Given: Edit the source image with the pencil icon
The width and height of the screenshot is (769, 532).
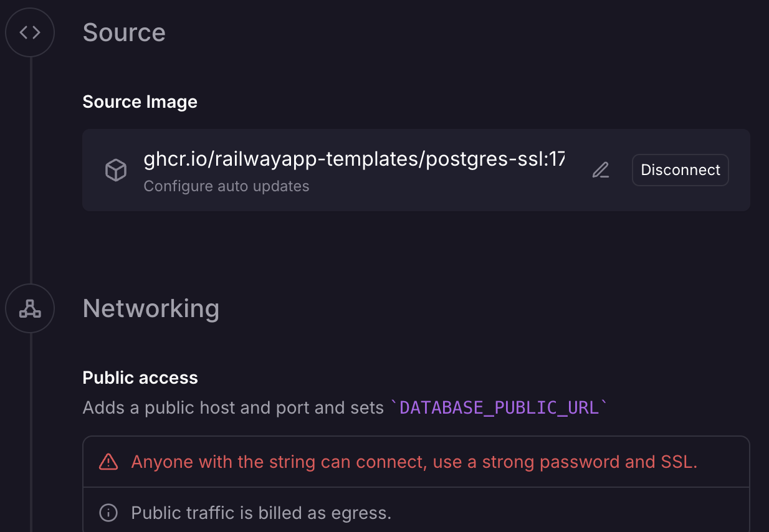Looking at the screenshot, I should pyautogui.click(x=600, y=170).
